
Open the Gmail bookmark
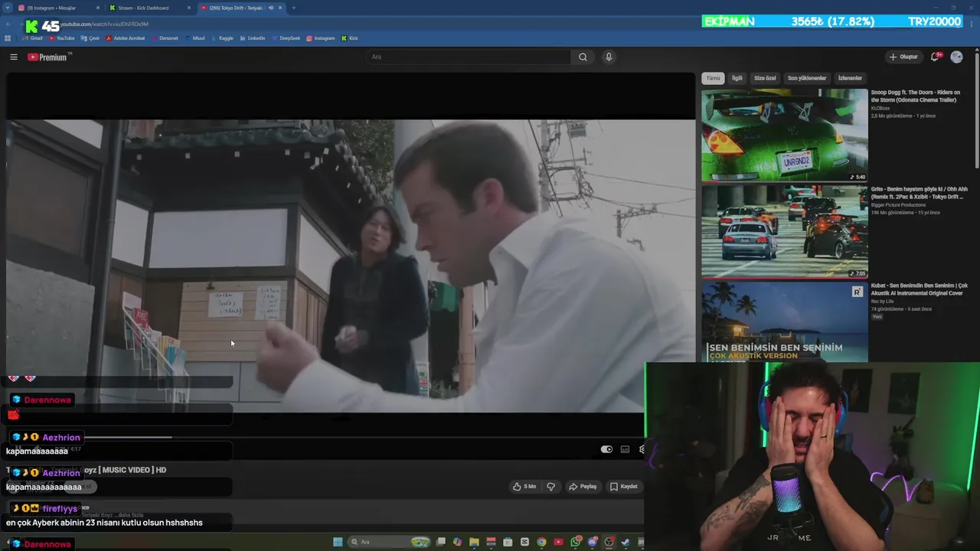(x=32, y=38)
